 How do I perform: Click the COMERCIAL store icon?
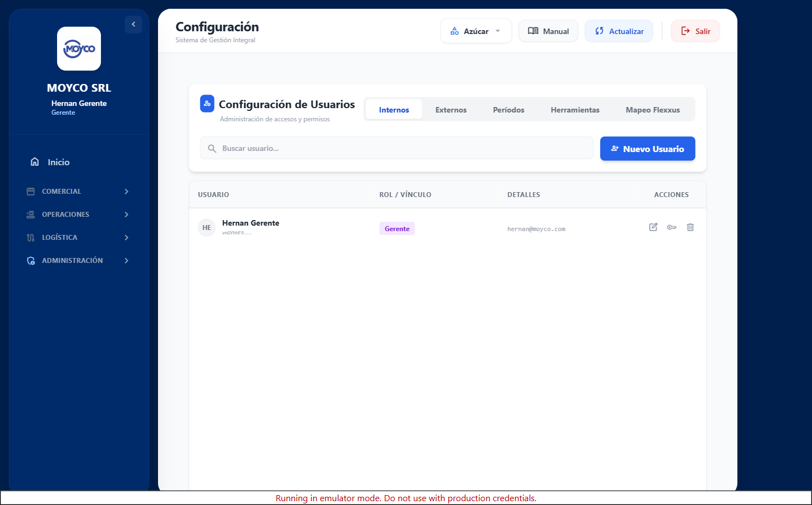(x=31, y=192)
